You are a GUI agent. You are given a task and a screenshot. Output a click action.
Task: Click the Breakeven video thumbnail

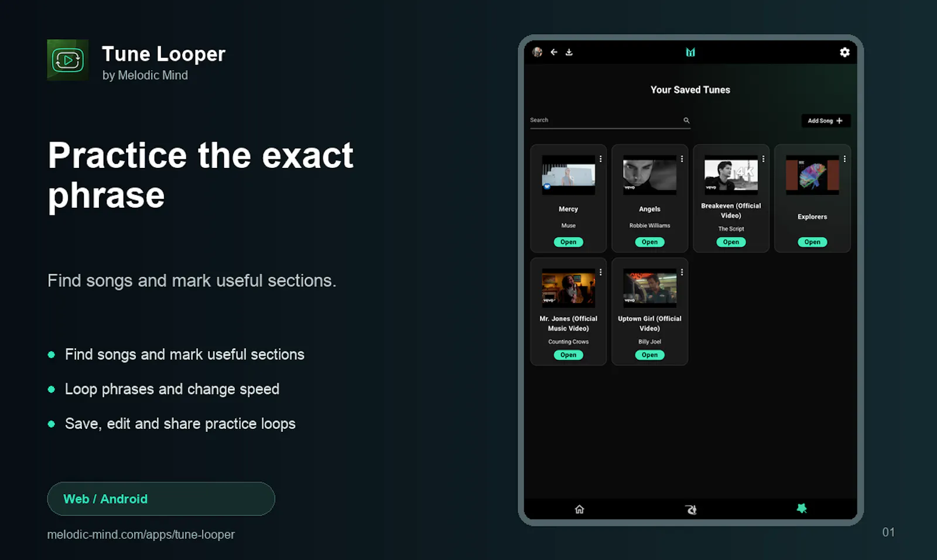pos(731,175)
